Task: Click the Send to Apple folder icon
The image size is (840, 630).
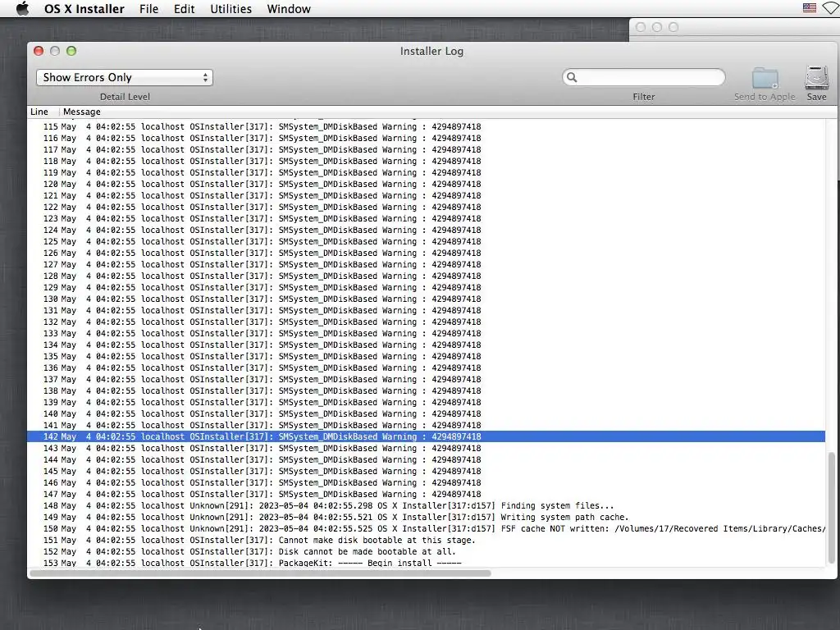Action: (765, 79)
